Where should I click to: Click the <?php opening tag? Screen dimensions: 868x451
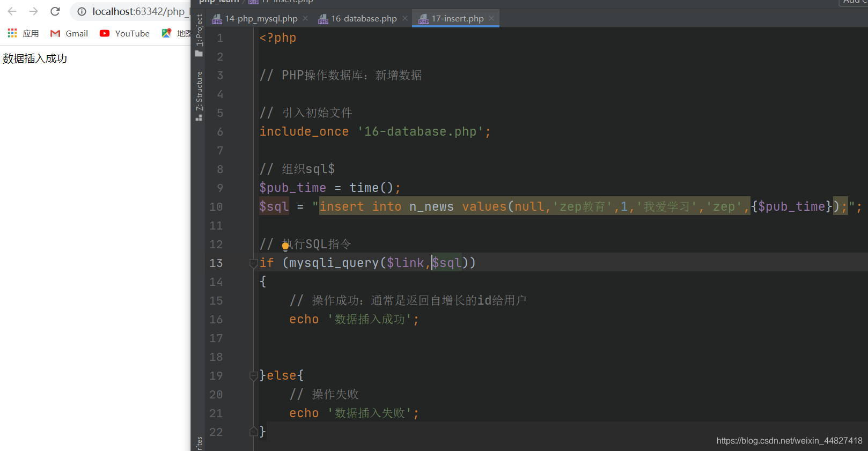(x=278, y=38)
